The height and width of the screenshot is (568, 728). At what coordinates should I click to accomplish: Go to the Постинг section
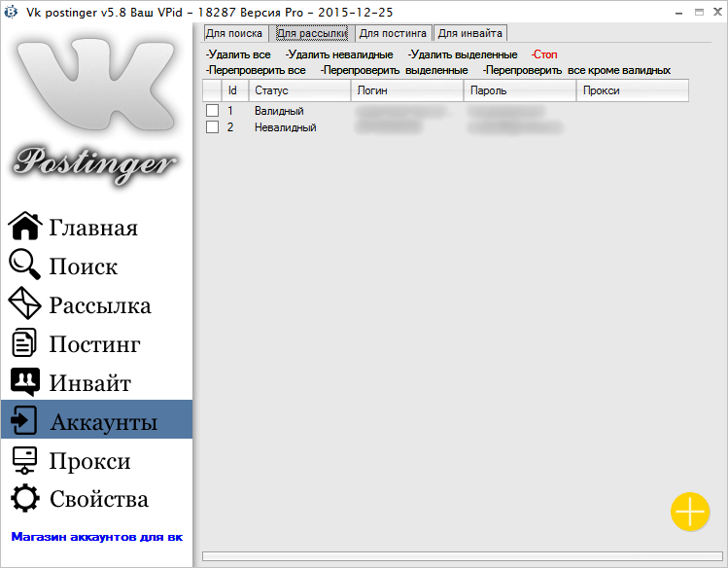pos(96,343)
